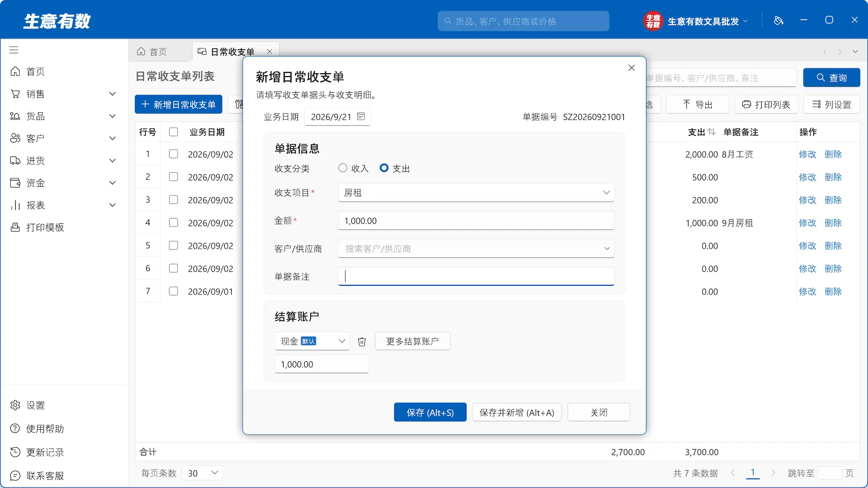Click the search box for 货品、客户、供应商或价格
The height and width of the screenshot is (488, 868).
(524, 21)
